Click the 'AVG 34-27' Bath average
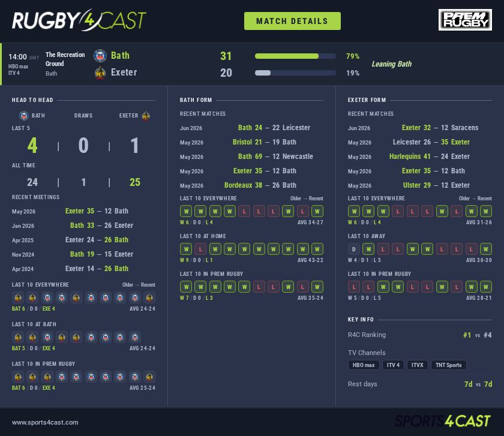Image resolution: width=504 pixels, height=436 pixels. point(310,222)
